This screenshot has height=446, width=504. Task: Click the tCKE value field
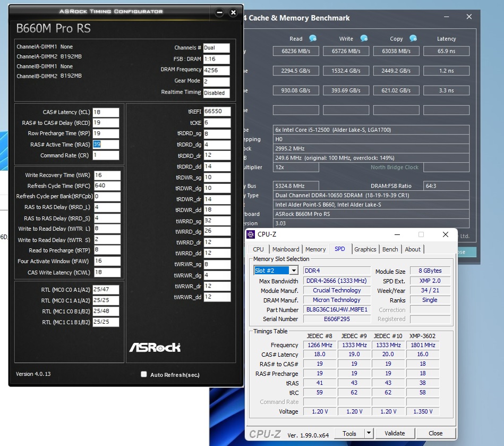(217, 123)
